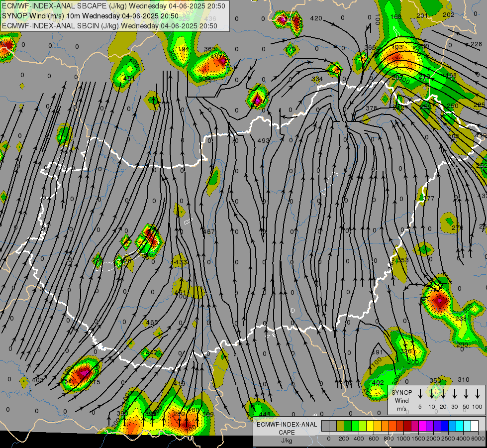
Task: Click the SBCAPE title line at top
Action: (x=113, y=6)
